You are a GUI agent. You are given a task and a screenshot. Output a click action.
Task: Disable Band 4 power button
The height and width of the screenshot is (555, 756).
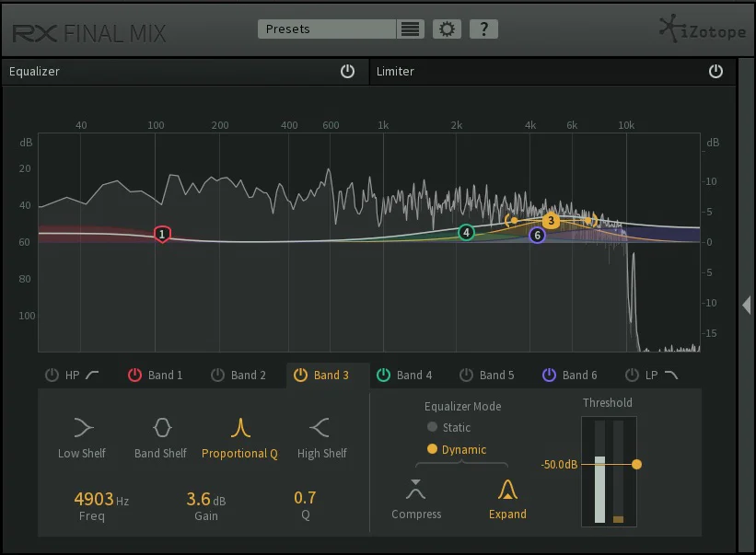(383, 375)
